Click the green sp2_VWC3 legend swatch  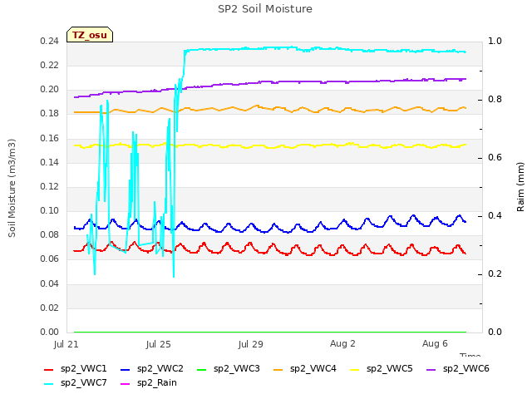click(201, 369)
